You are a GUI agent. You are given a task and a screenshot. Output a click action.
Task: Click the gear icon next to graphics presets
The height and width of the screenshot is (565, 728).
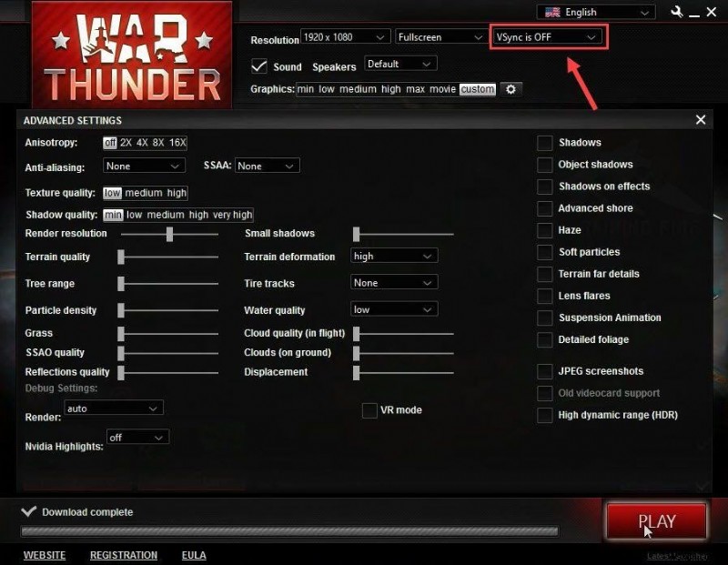tap(511, 89)
